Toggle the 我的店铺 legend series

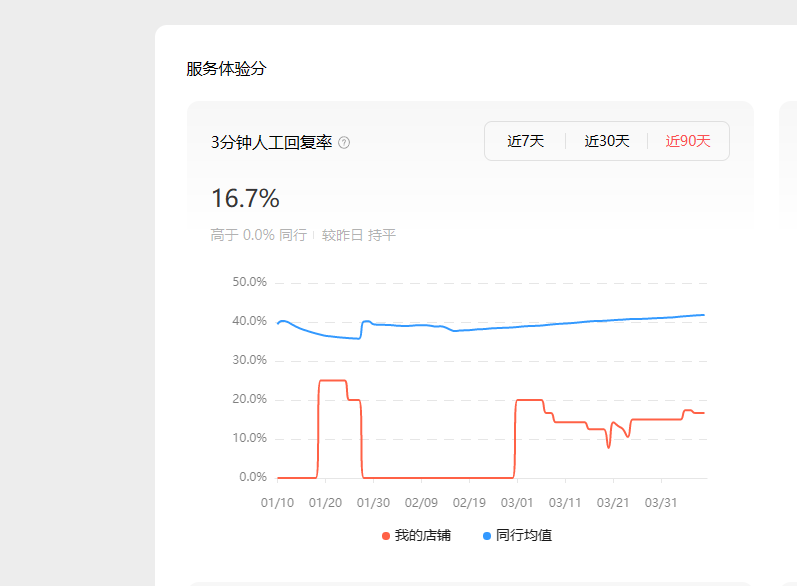click(x=416, y=535)
